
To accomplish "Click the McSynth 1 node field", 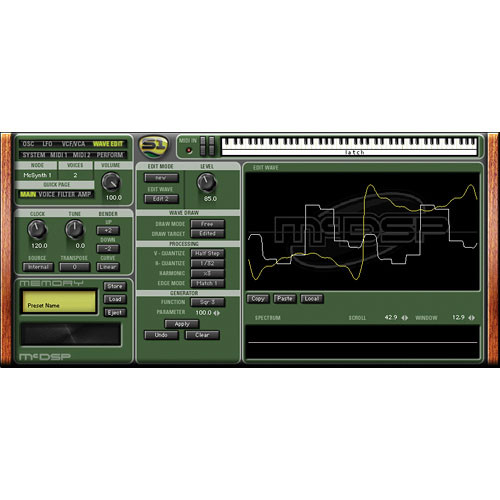I will (37, 175).
